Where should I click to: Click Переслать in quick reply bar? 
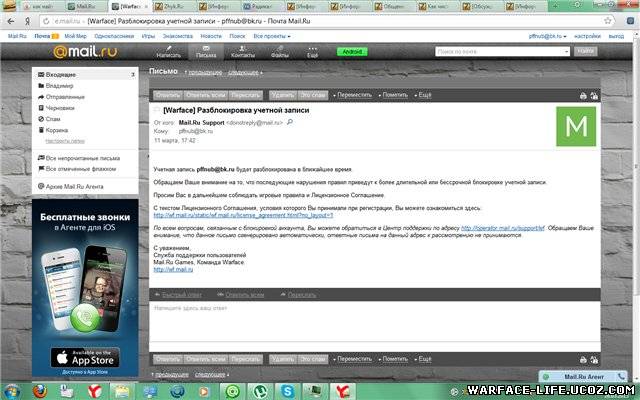coord(298,294)
